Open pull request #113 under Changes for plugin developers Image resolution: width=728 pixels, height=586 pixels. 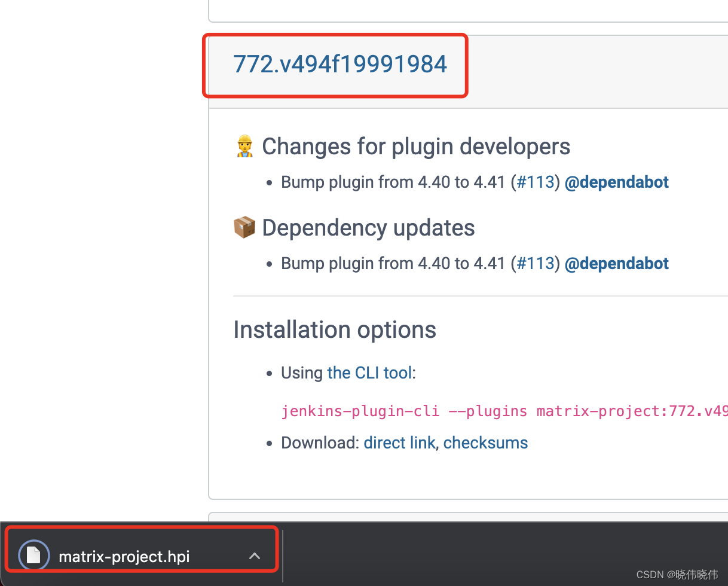coord(536,182)
